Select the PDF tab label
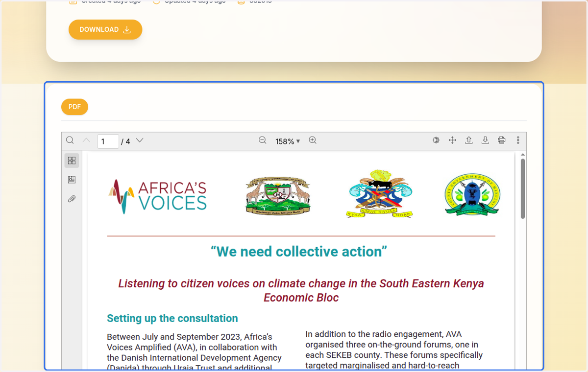The height and width of the screenshot is (372, 588). pyautogui.click(x=74, y=107)
